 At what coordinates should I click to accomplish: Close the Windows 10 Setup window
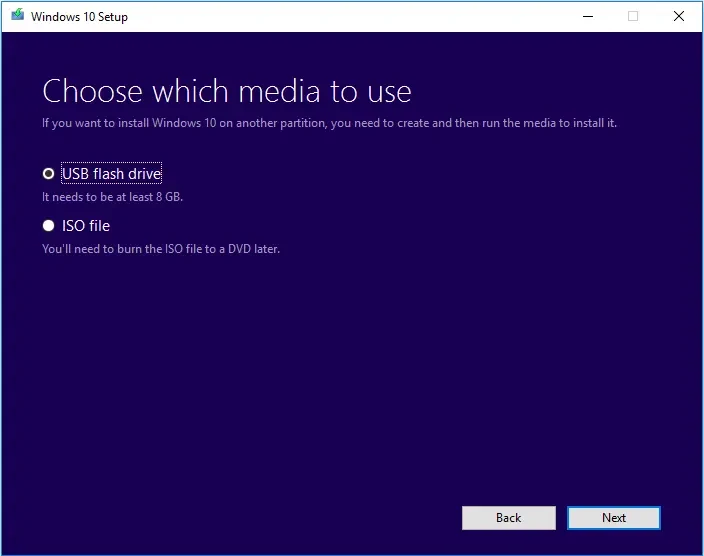pos(679,16)
